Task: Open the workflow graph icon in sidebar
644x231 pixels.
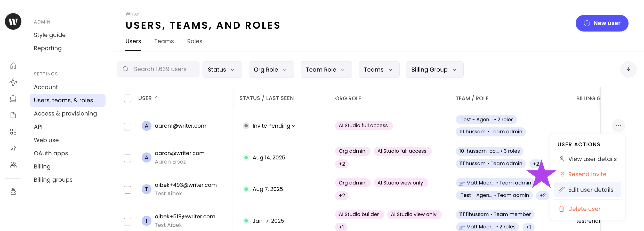Action: coord(13,82)
